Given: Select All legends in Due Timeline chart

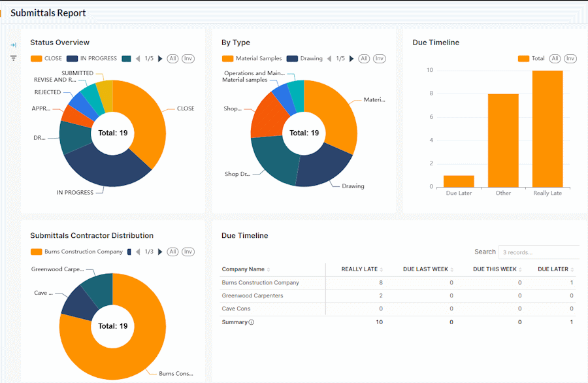Looking at the screenshot, I should [555, 59].
